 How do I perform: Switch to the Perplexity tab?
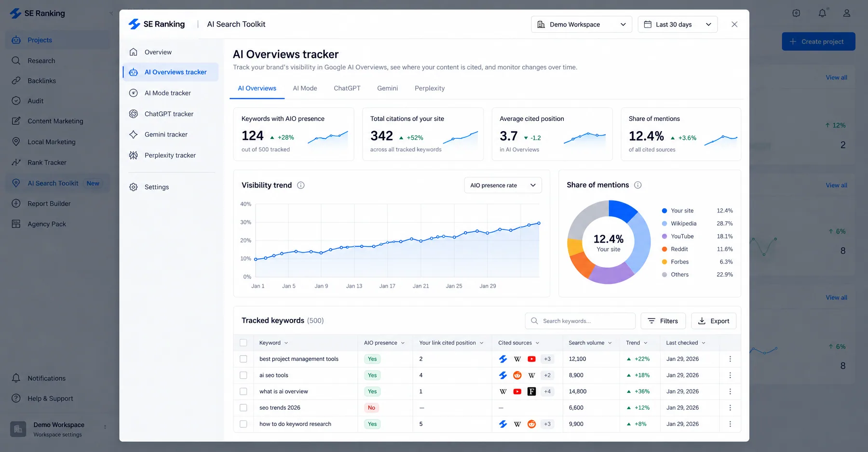pos(430,88)
